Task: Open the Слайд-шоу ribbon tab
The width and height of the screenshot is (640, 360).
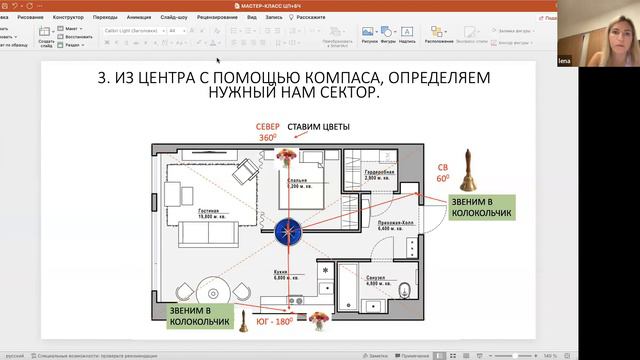Action: pos(174,17)
